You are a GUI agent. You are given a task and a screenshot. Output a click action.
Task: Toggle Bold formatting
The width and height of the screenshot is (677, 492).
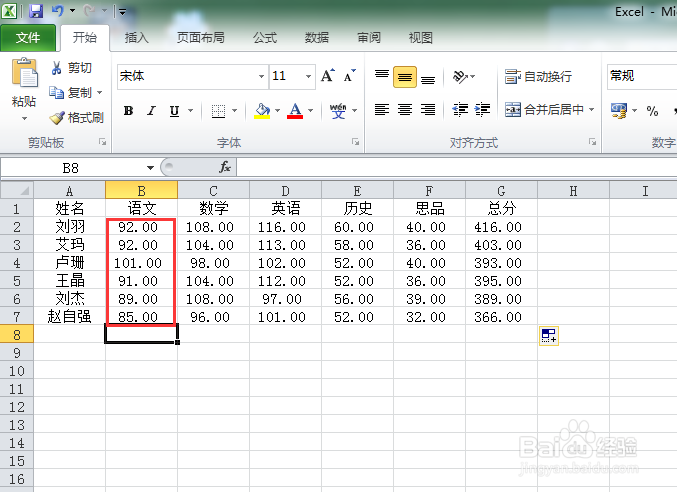pos(128,111)
